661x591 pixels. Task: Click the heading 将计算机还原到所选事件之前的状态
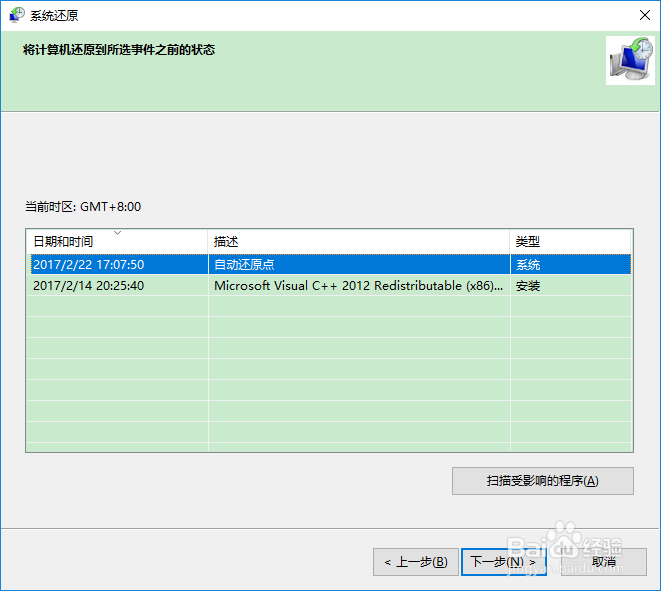[119, 50]
